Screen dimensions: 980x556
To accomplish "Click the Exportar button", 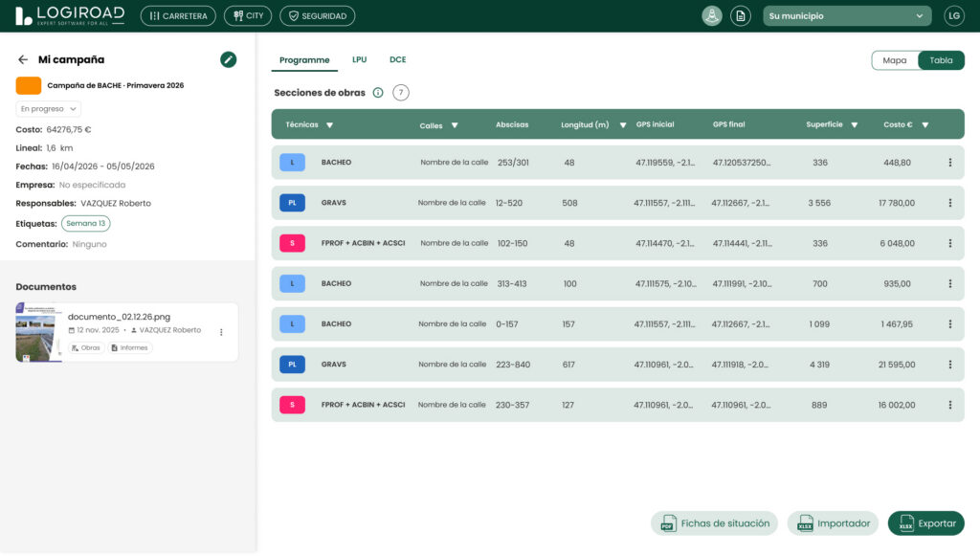I will point(925,523).
